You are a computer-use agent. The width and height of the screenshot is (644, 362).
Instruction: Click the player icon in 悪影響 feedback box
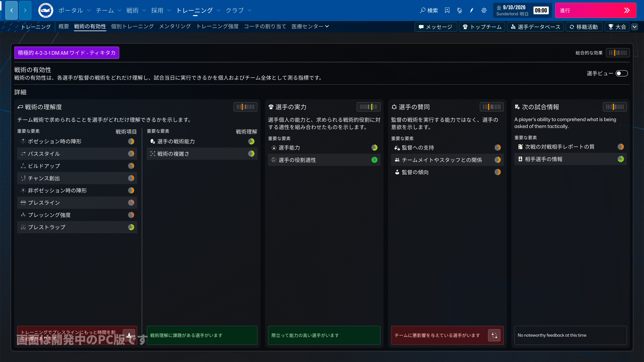point(494,335)
